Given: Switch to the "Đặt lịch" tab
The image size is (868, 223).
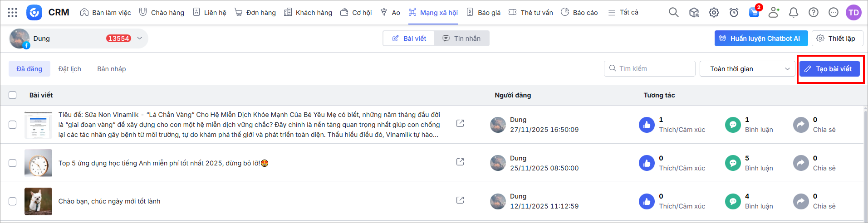Looking at the screenshot, I should tap(70, 69).
